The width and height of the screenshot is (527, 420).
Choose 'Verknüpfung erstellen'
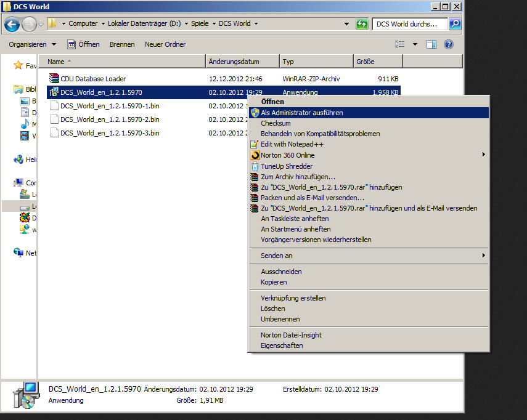click(x=369, y=298)
